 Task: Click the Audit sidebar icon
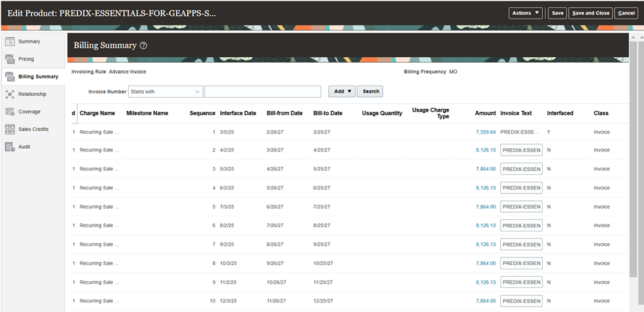click(10, 147)
